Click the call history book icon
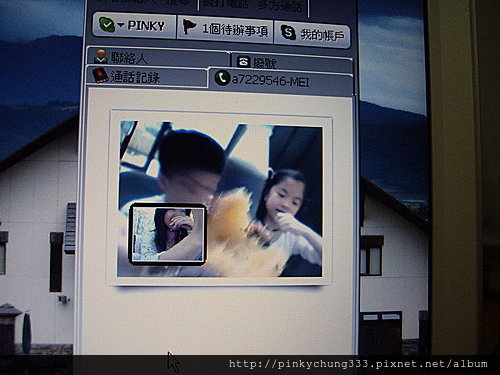Image resolution: width=500 pixels, height=375 pixels. tap(100, 76)
